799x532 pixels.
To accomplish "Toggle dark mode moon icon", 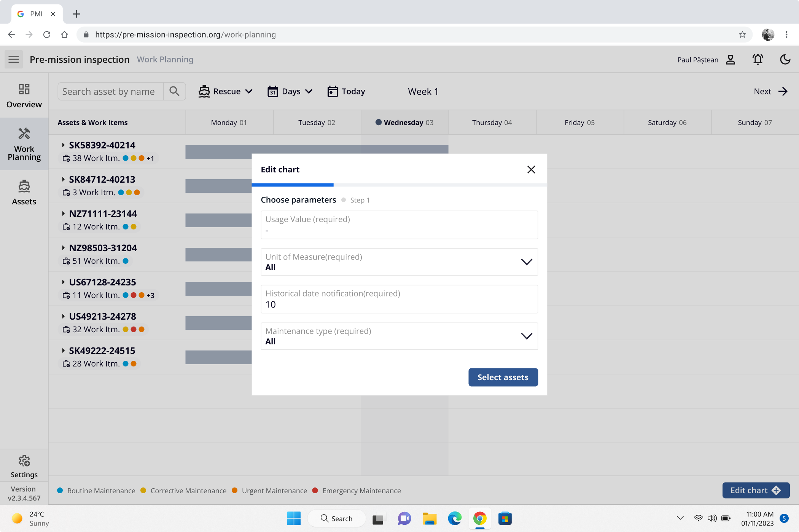I will [785, 59].
